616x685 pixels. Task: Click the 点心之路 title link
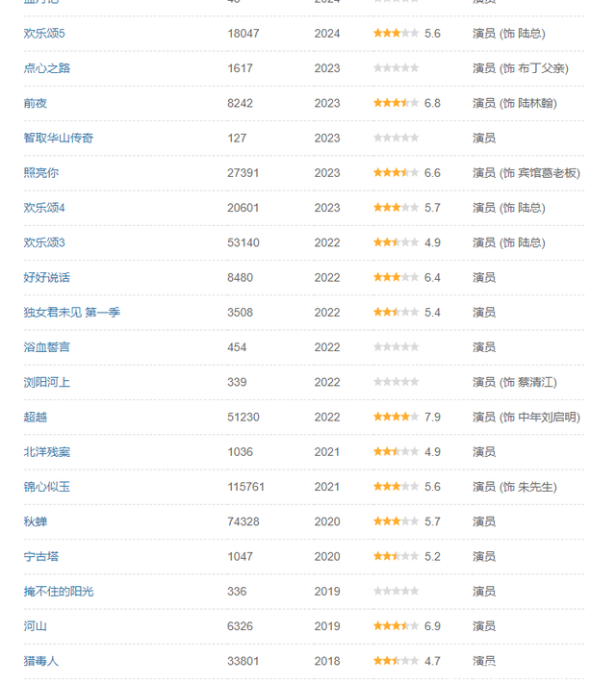coord(47,68)
